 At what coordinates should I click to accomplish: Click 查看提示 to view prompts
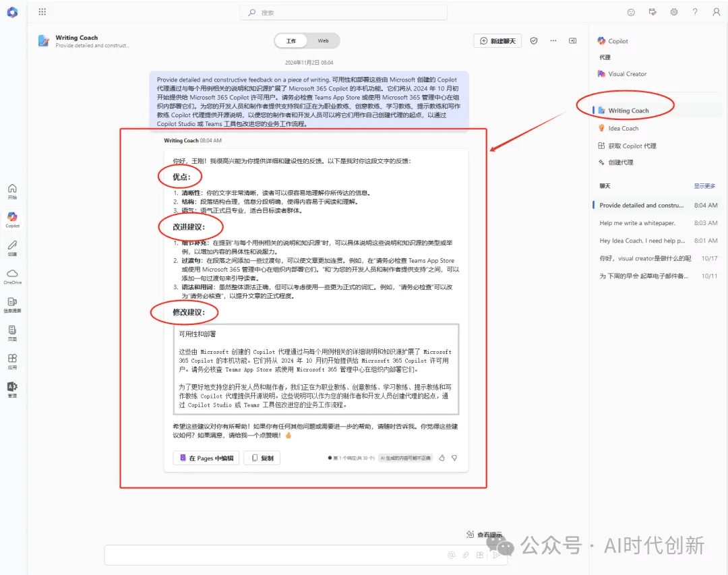[x=484, y=535]
